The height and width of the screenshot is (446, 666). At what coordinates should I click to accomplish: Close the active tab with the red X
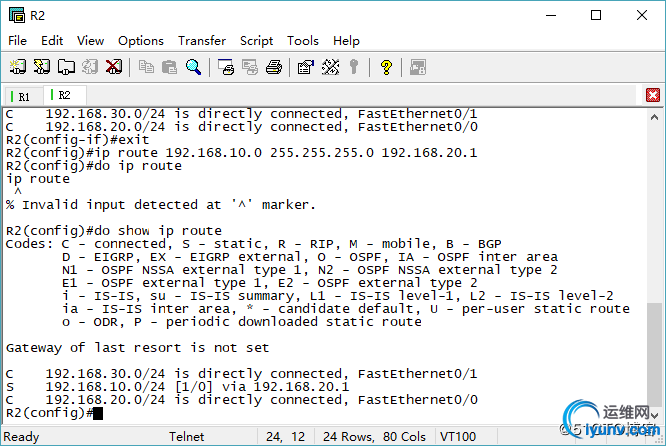tap(653, 95)
